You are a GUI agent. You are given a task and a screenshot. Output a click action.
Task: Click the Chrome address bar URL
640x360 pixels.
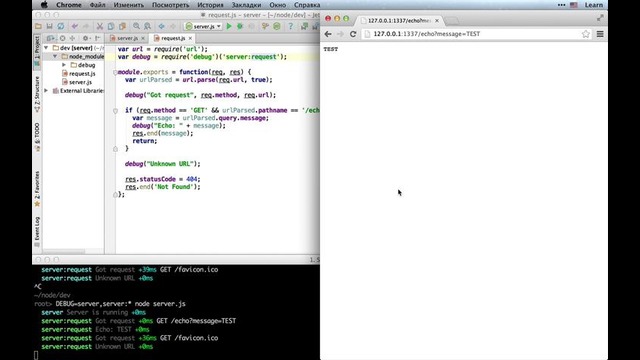coord(427,34)
